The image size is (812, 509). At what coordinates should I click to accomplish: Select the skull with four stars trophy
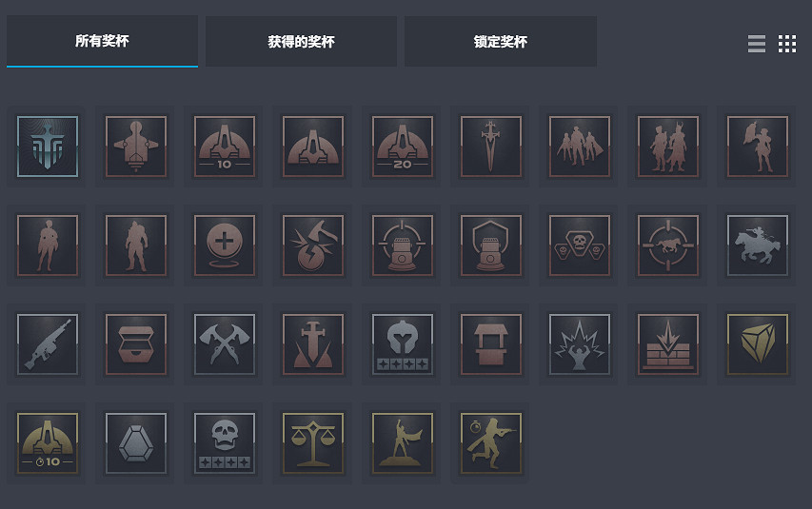click(x=225, y=443)
